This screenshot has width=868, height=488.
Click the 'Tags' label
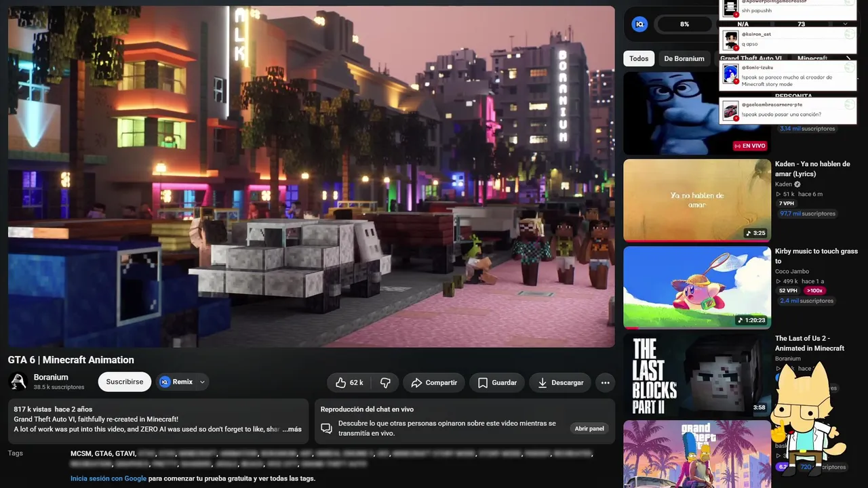(16, 453)
